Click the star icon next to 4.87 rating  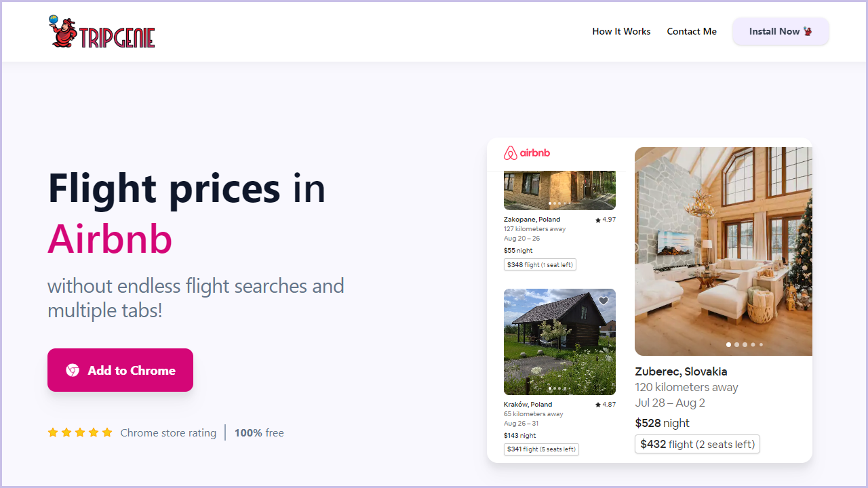598,404
